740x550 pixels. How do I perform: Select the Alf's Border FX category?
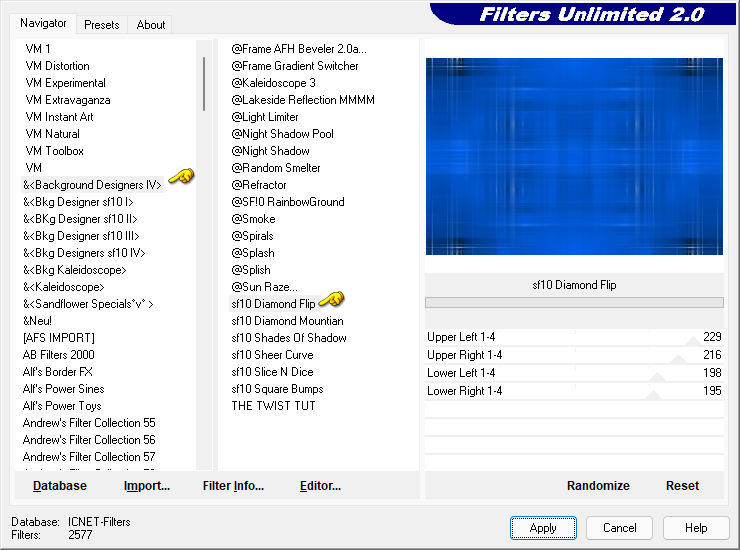58,372
